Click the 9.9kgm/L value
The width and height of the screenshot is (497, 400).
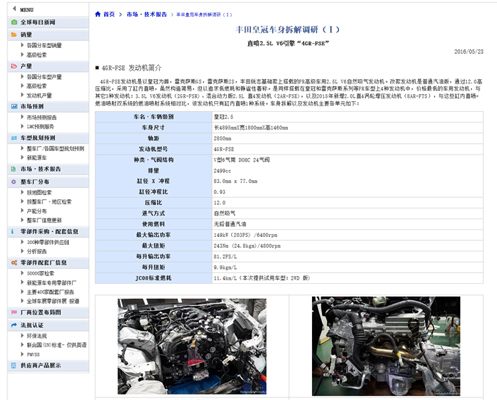pos(225,267)
